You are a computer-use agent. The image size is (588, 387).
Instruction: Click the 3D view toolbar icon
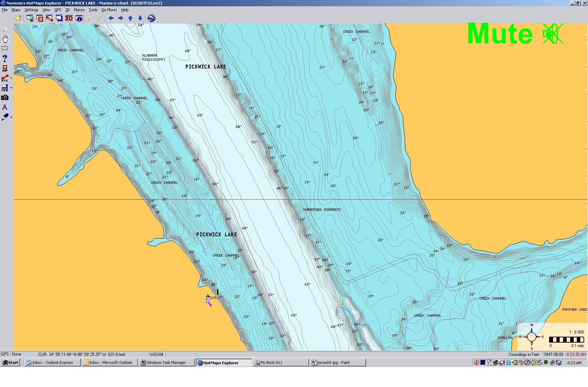[69, 18]
